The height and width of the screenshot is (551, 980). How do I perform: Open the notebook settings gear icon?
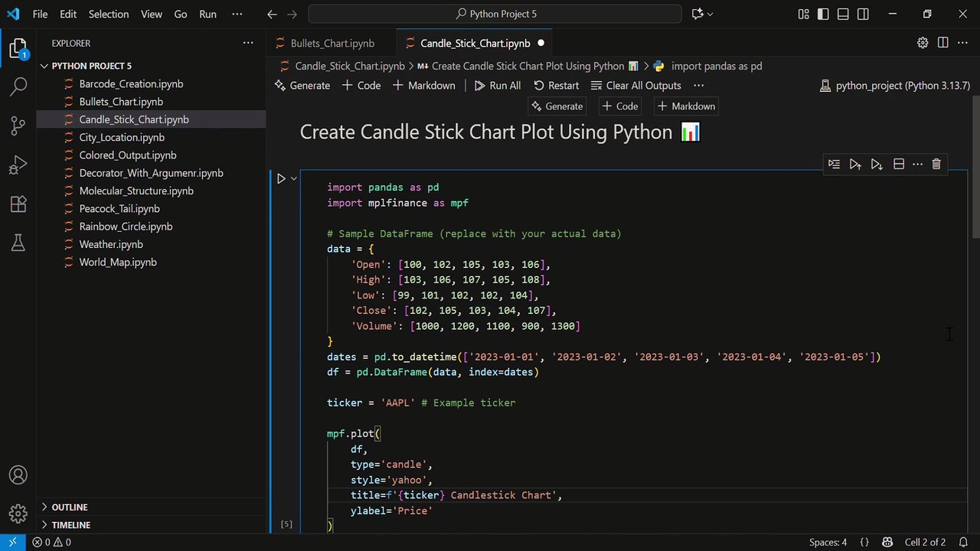click(923, 43)
